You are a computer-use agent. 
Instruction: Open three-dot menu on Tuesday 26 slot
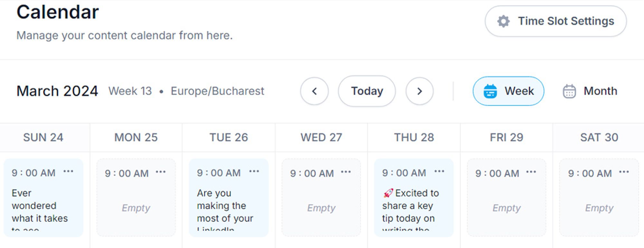tap(254, 171)
